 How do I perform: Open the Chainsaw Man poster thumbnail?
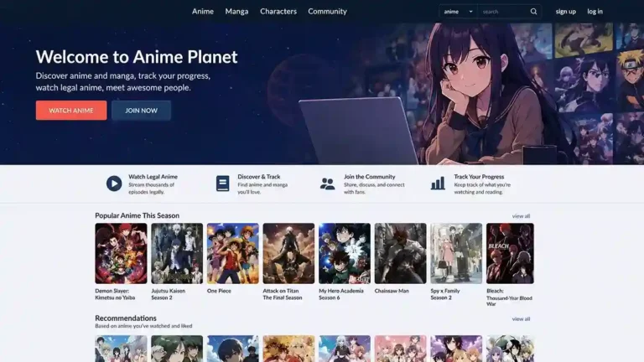(x=401, y=253)
